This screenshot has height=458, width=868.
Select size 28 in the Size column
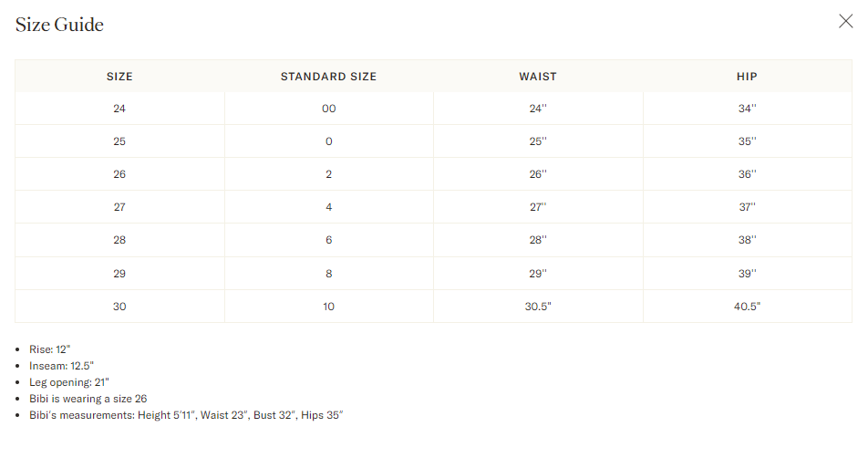[x=119, y=240]
